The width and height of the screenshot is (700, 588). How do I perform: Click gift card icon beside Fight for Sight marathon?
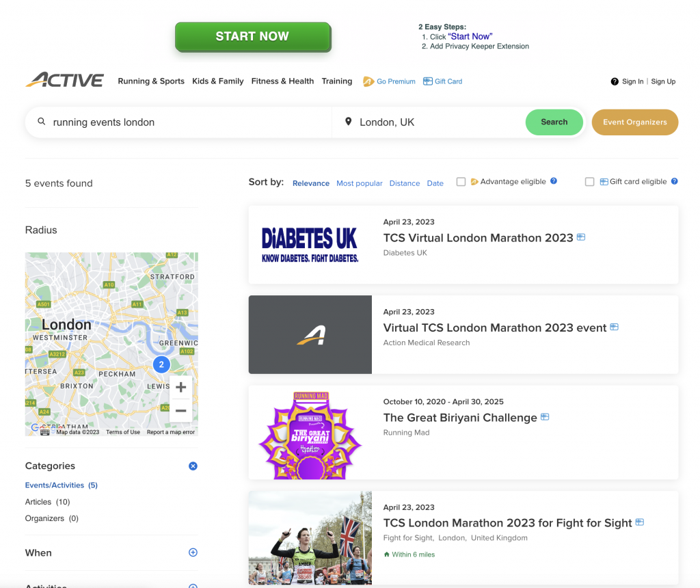click(x=640, y=522)
